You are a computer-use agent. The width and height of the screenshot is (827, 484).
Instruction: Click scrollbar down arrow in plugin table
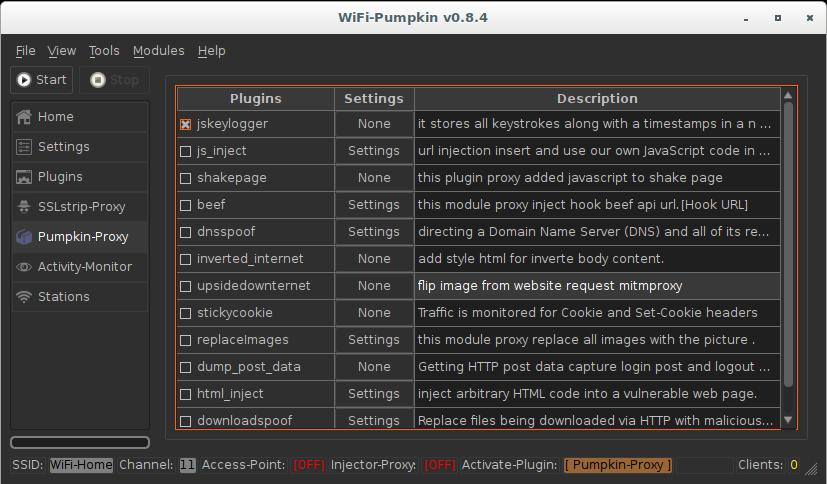coord(788,421)
